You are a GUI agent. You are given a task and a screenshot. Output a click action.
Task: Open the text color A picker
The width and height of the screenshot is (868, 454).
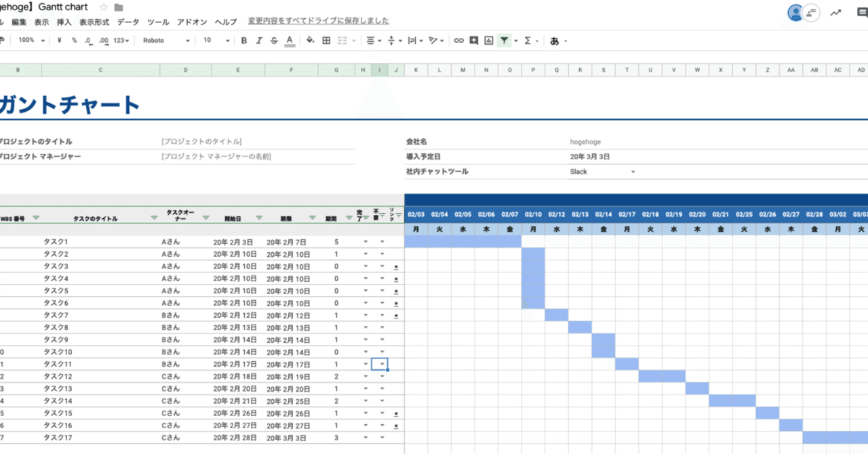point(290,41)
